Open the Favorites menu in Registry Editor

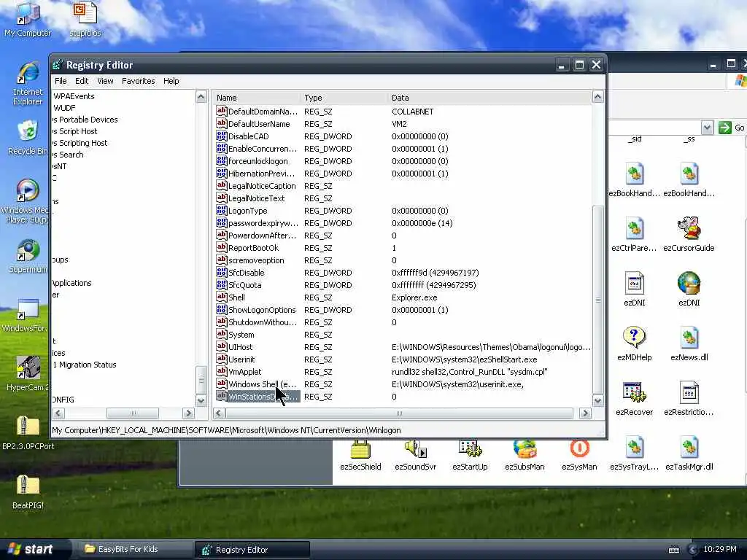pyautogui.click(x=138, y=81)
